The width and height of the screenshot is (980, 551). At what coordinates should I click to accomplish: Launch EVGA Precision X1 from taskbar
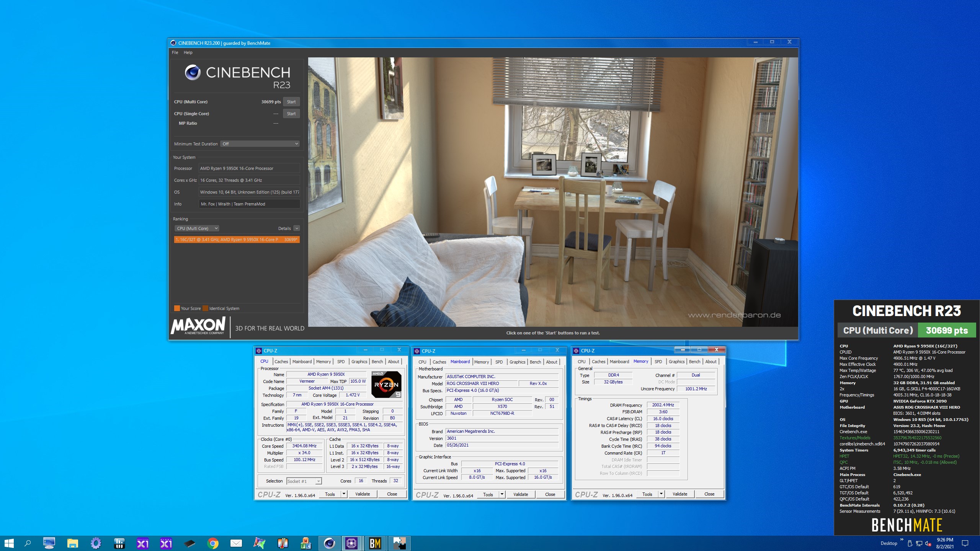pyautogui.click(x=142, y=543)
